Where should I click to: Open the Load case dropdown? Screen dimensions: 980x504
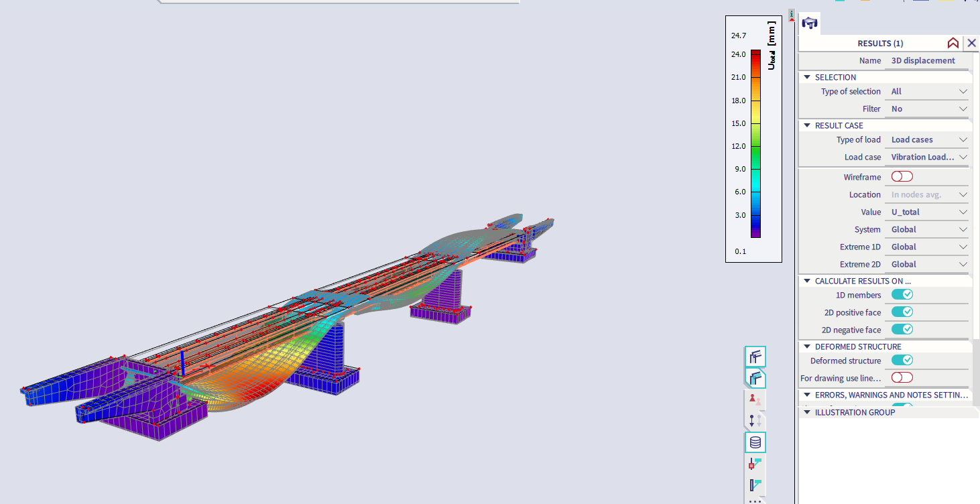tap(926, 157)
